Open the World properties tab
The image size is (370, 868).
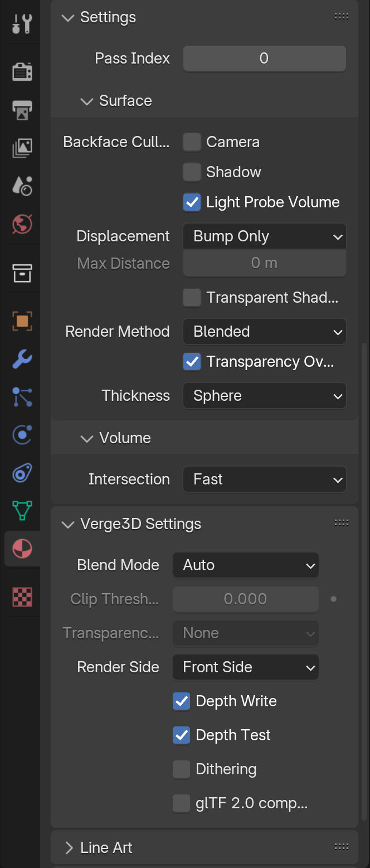(22, 225)
